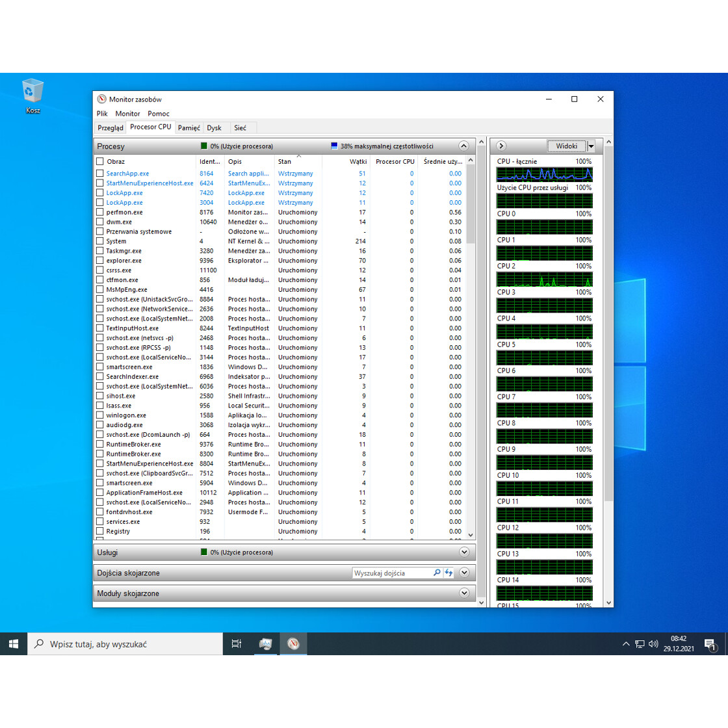Screen dimensions: 728x728
Task: Switch to the Pamięć tab
Action: tap(188, 127)
